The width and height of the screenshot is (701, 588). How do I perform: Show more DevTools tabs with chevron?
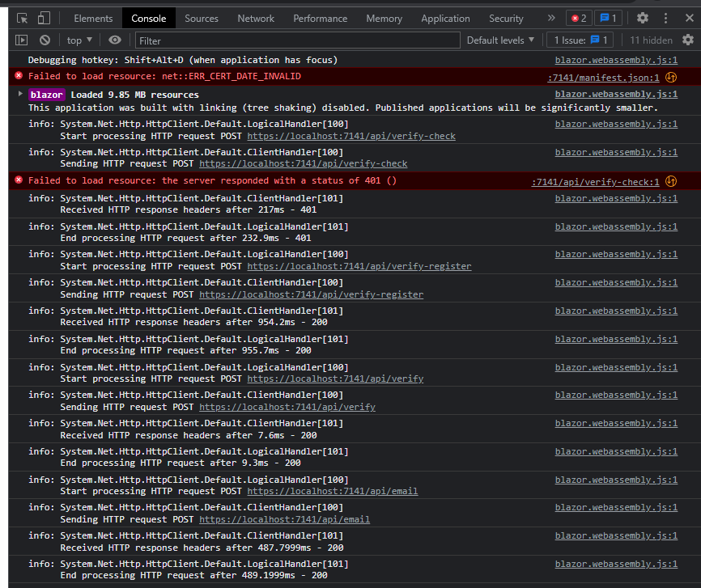tap(551, 18)
